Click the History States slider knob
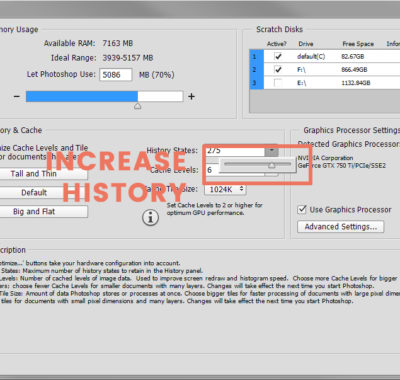 pyautogui.click(x=272, y=165)
